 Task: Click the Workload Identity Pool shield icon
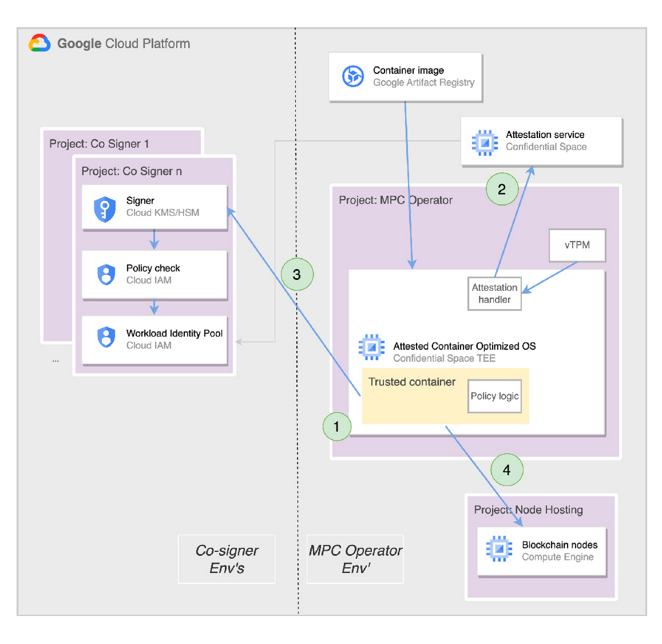[106, 337]
